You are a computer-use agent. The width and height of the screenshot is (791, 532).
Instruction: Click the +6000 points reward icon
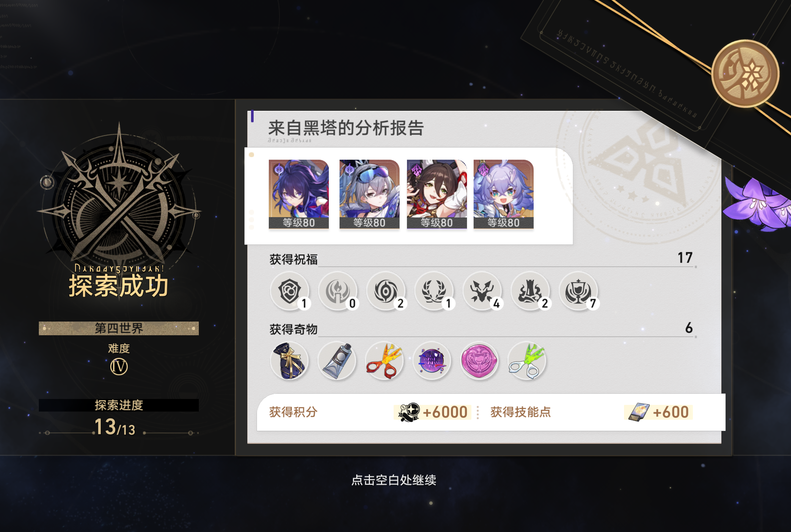coord(409,412)
